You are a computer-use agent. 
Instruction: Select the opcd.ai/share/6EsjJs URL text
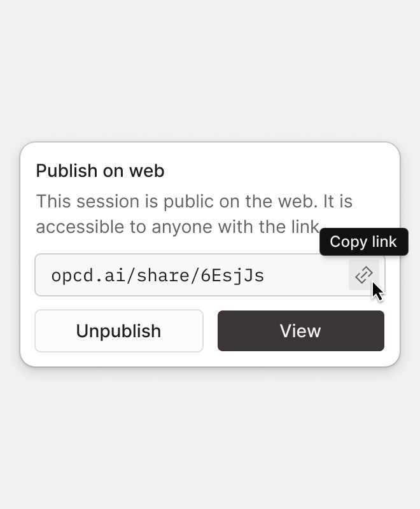coord(158,275)
